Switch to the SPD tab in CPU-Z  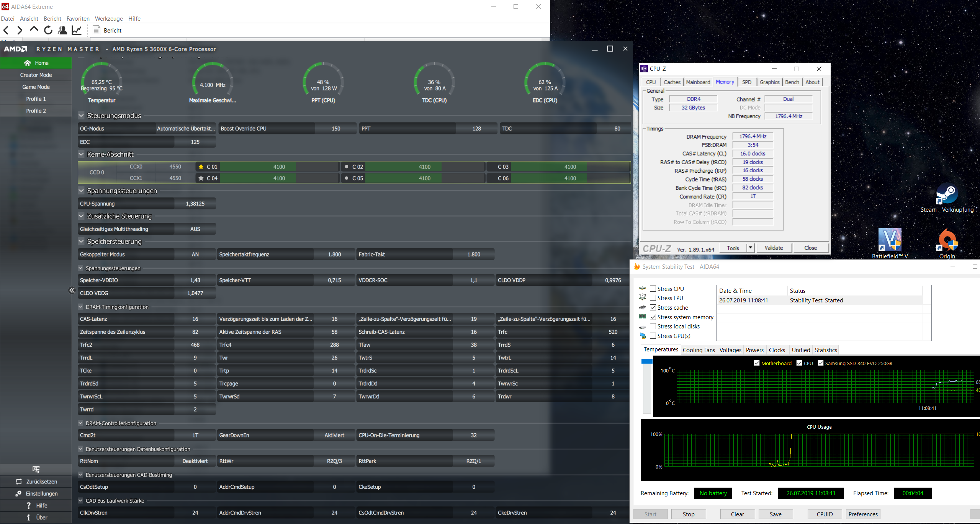pyautogui.click(x=746, y=82)
